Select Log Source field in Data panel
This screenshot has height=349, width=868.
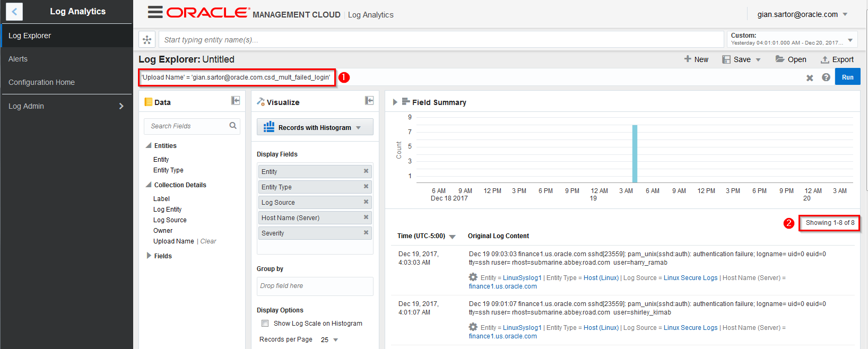pos(170,220)
